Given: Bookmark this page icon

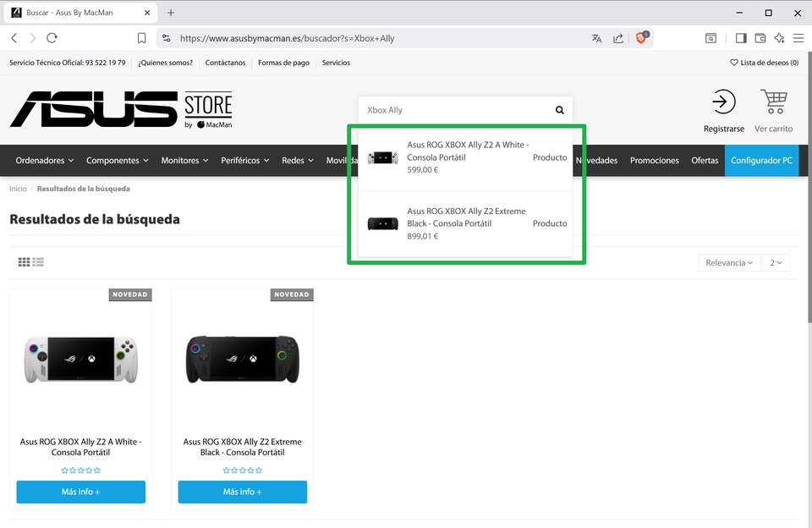Looking at the screenshot, I should pyautogui.click(x=141, y=38).
